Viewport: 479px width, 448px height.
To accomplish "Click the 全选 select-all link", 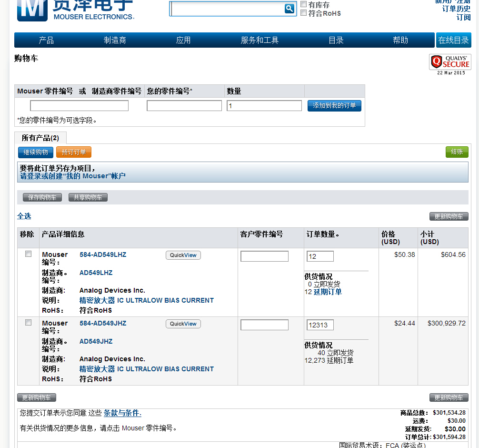I will [x=24, y=216].
